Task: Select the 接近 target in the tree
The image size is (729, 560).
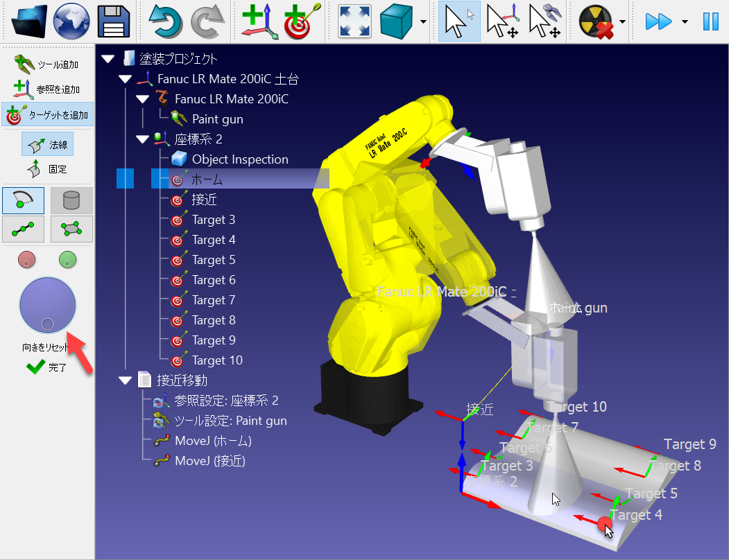Action: [205, 200]
